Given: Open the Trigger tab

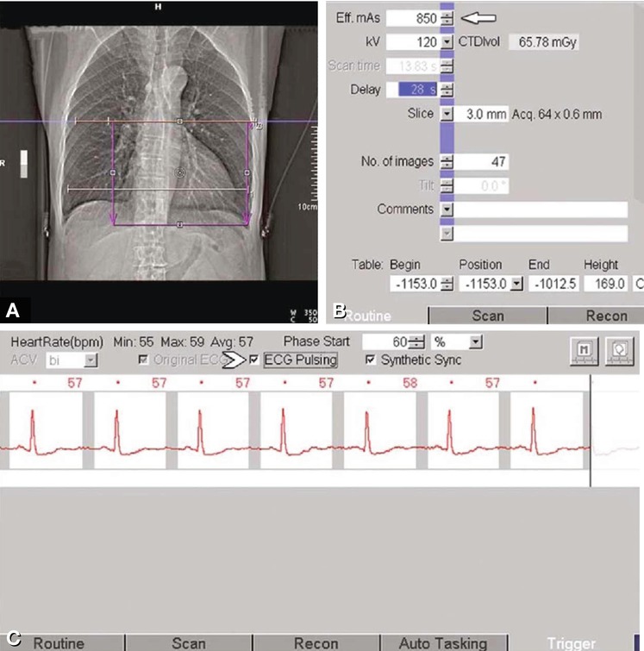Looking at the screenshot, I should coord(571,643).
